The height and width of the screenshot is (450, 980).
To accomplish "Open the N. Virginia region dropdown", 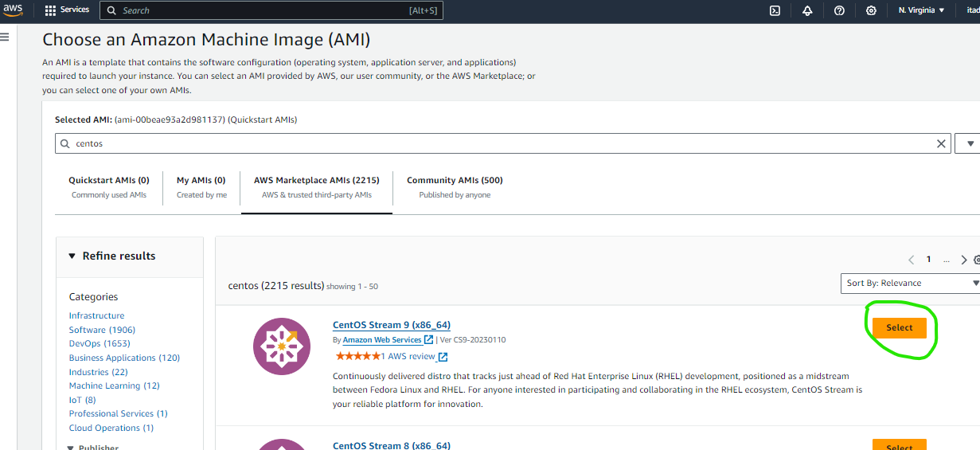I will (921, 10).
